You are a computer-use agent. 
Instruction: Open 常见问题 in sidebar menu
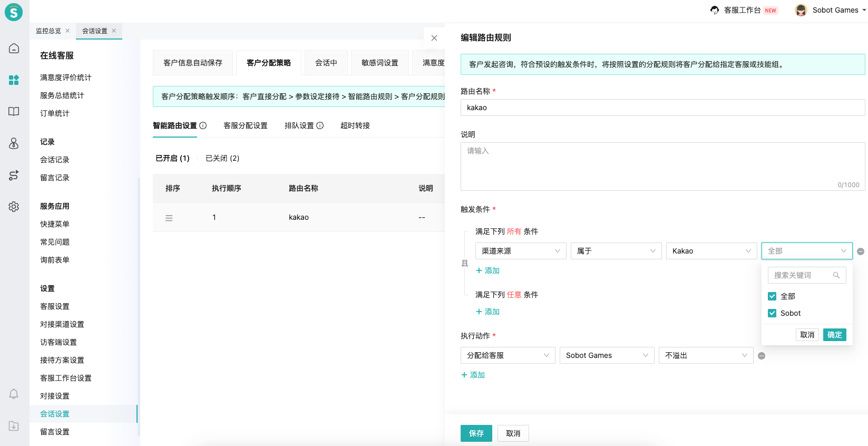coord(55,242)
